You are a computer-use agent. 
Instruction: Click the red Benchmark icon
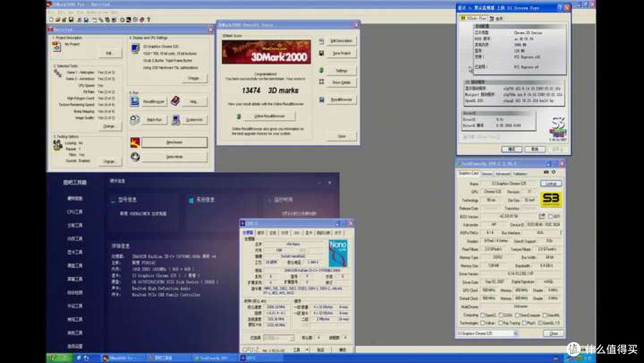point(135,142)
